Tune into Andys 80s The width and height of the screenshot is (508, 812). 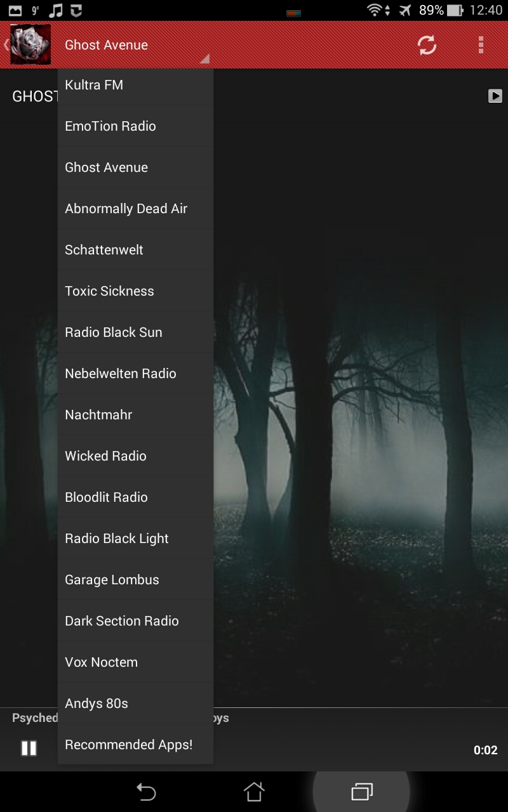(96, 703)
